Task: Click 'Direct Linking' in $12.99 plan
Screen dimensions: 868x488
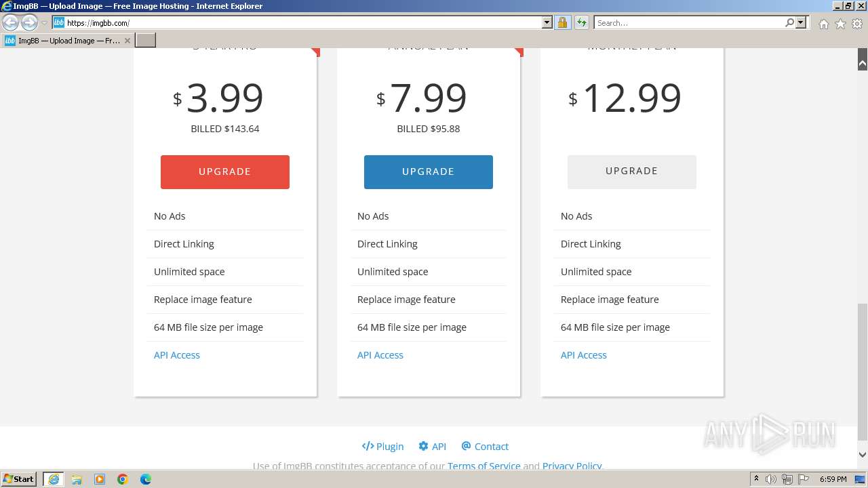Action: pos(591,244)
